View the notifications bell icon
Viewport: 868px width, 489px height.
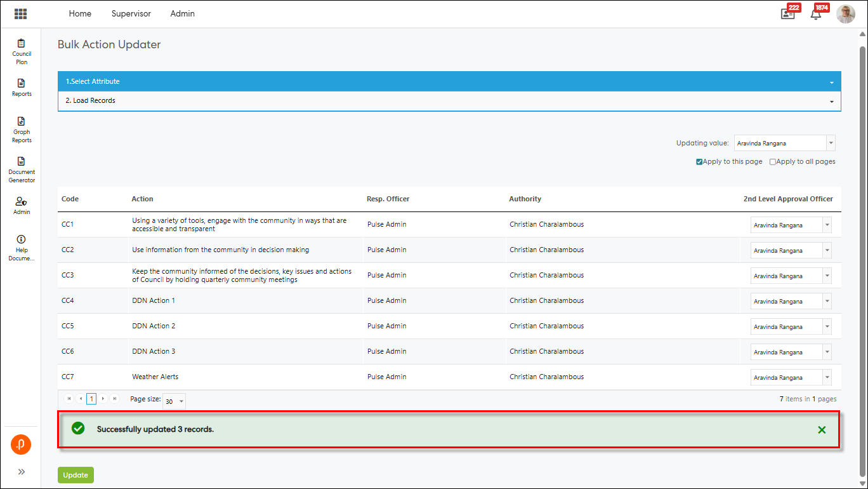(816, 14)
